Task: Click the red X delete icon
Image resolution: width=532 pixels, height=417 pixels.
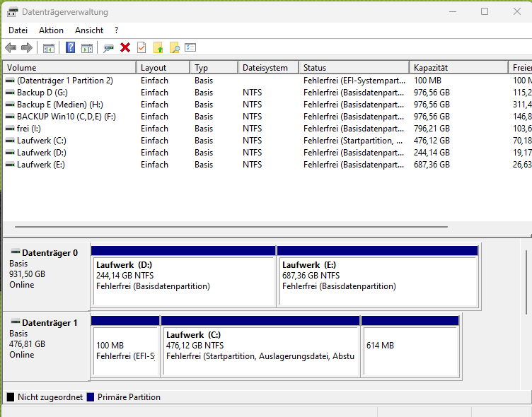Action: pyautogui.click(x=125, y=47)
